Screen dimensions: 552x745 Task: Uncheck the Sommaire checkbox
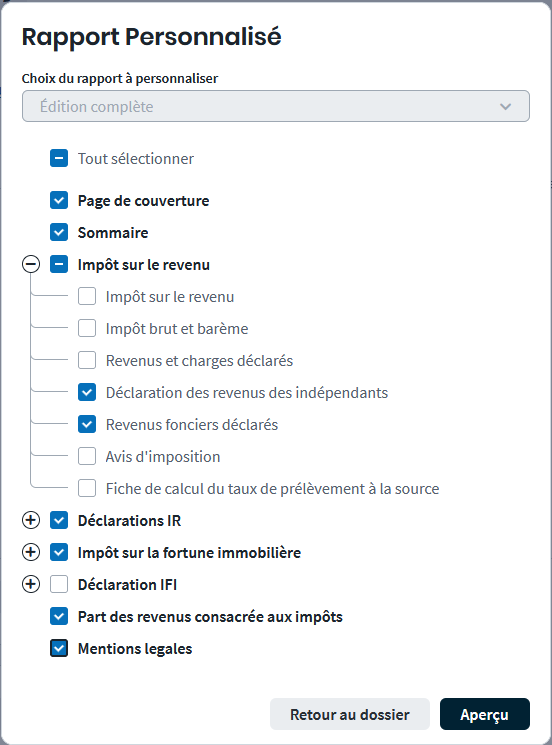coord(59,232)
